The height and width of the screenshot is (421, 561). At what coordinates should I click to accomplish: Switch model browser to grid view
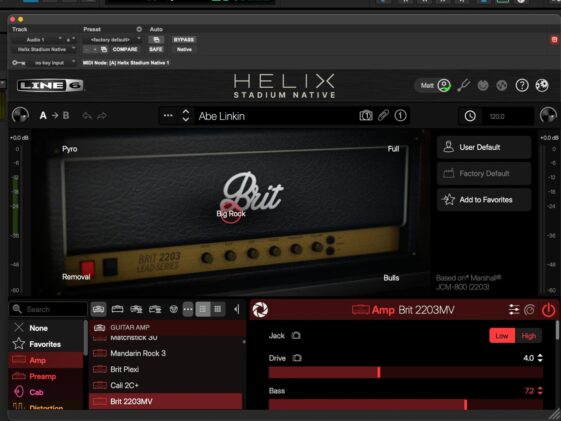[x=218, y=309]
